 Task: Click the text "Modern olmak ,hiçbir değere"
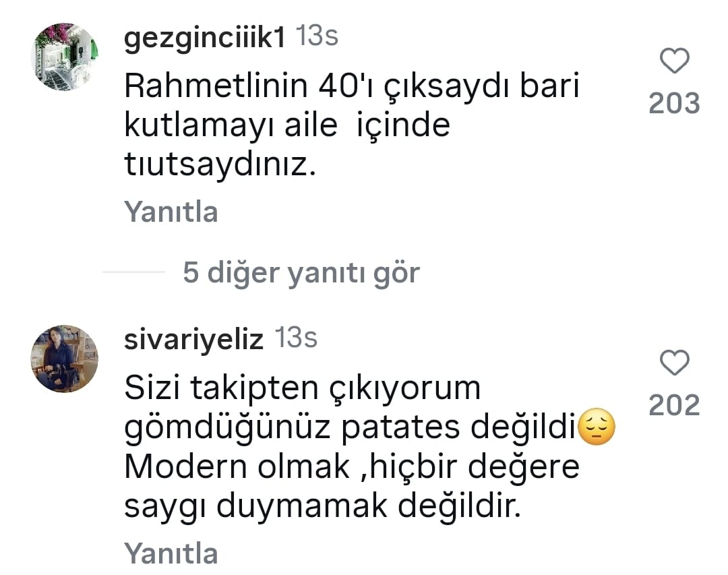pos(352,466)
